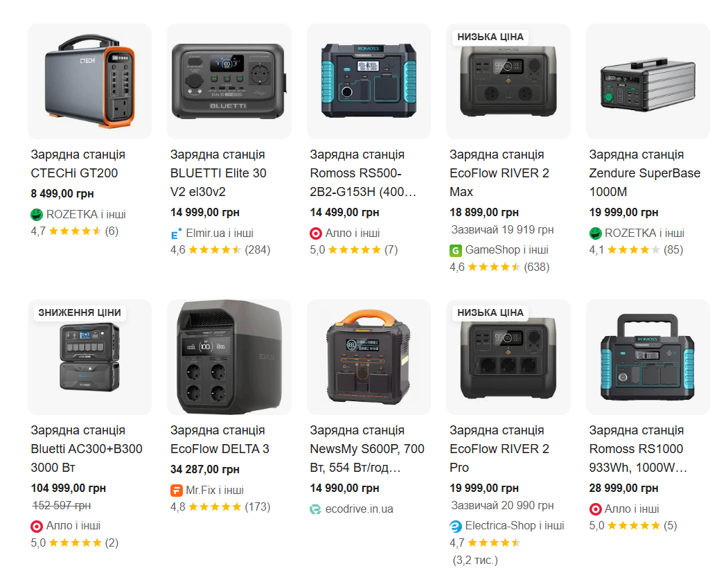Click the ecodrive.in.ua store icon

(x=316, y=509)
